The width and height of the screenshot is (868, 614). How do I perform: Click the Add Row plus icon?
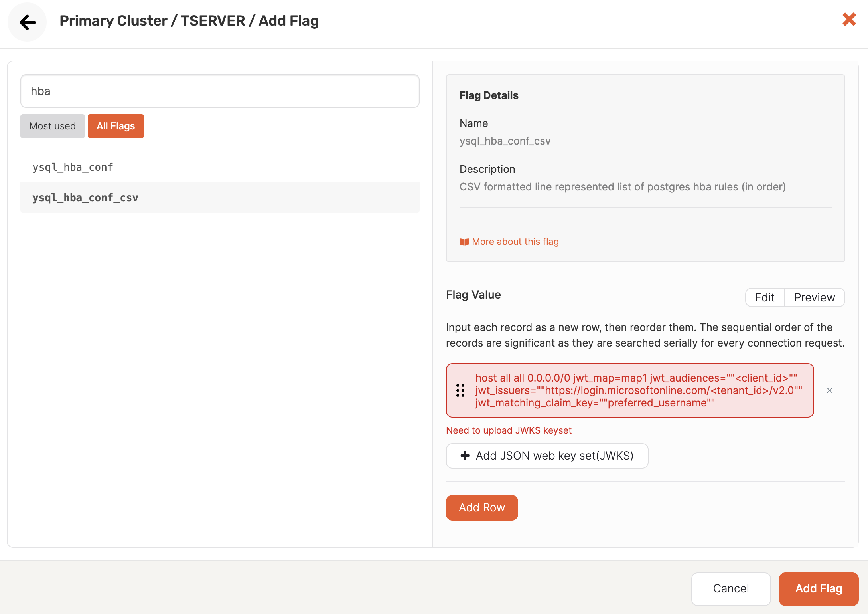tap(482, 508)
